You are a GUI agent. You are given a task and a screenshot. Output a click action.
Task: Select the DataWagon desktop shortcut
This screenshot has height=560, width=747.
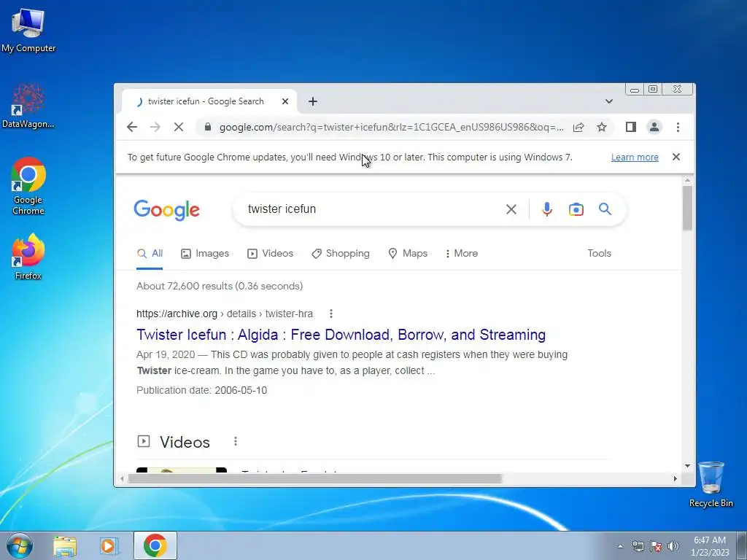pos(28,106)
